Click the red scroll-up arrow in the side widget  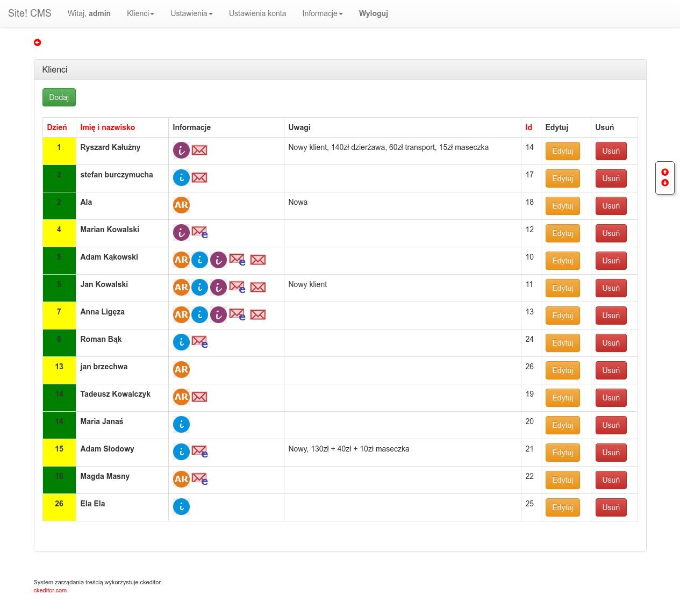click(665, 172)
